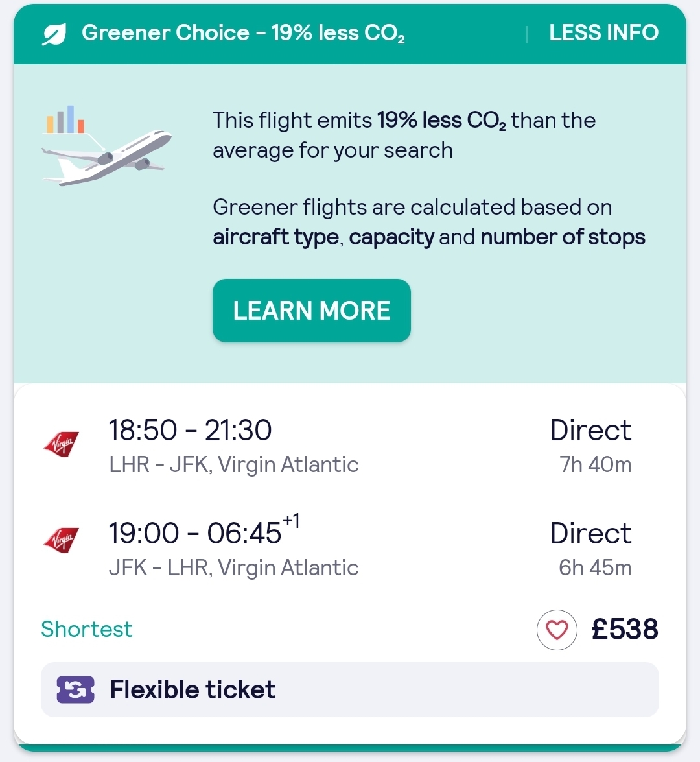Click the green leaf Greener Choice icon

[x=54, y=34]
